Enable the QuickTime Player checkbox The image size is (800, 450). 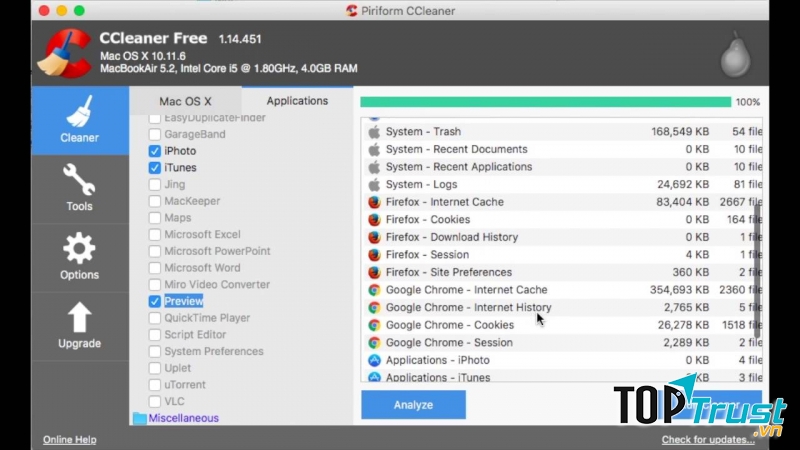coord(155,318)
